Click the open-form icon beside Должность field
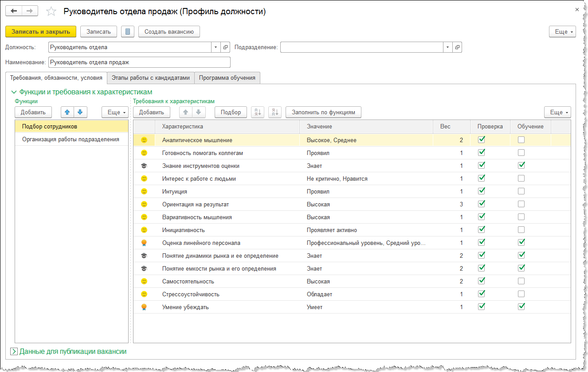 [226, 47]
